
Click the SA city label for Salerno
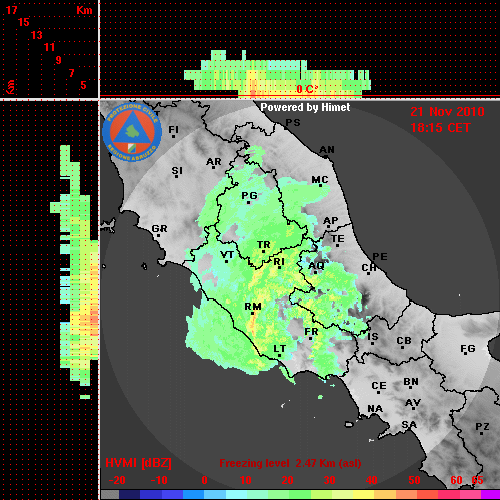[x=409, y=425]
